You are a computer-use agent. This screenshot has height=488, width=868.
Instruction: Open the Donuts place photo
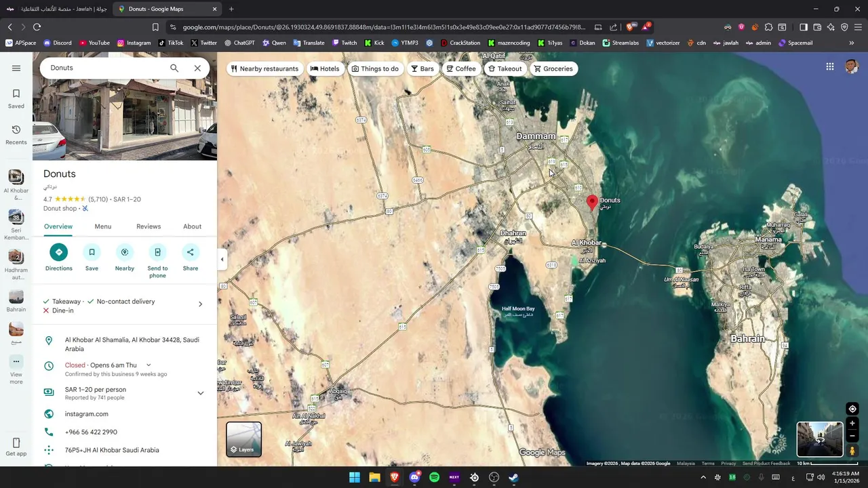pyautogui.click(x=125, y=119)
